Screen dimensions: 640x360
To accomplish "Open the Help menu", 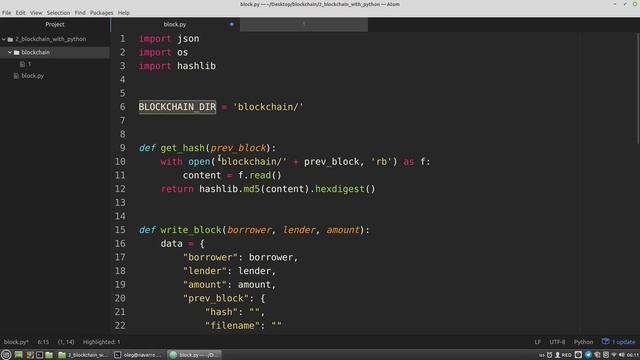I will tap(123, 13).
